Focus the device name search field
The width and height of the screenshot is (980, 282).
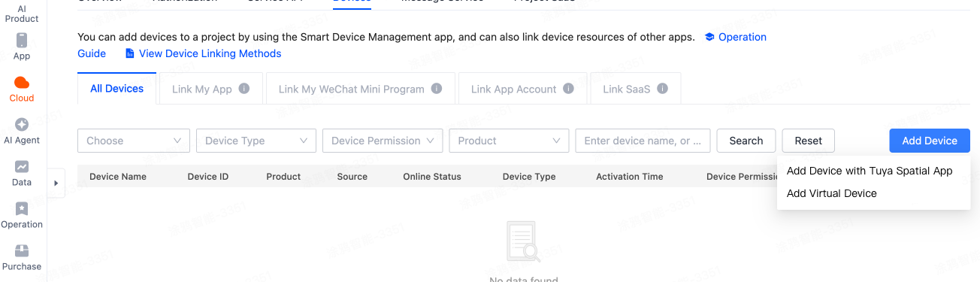click(x=643, y=141)
